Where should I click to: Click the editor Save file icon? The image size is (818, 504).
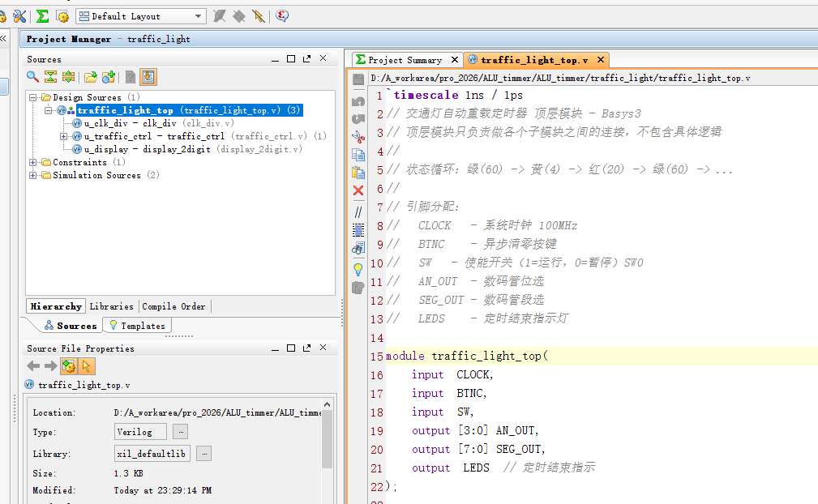click(x=358, y=79)
